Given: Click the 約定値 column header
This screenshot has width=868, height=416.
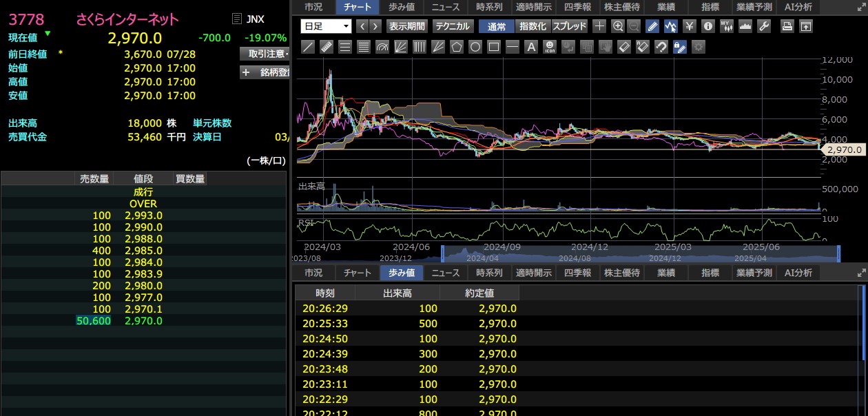Looking at the screenshot, I should 479,293.
